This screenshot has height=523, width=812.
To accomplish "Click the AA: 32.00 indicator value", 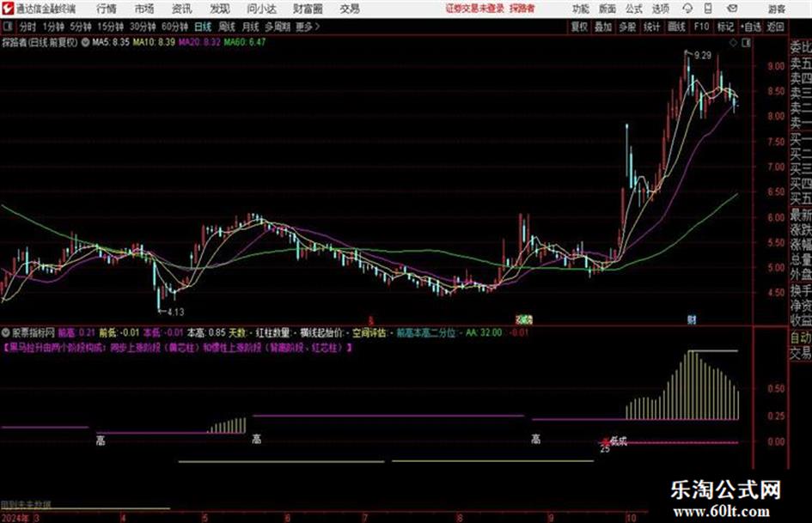I will coord(484,332).
